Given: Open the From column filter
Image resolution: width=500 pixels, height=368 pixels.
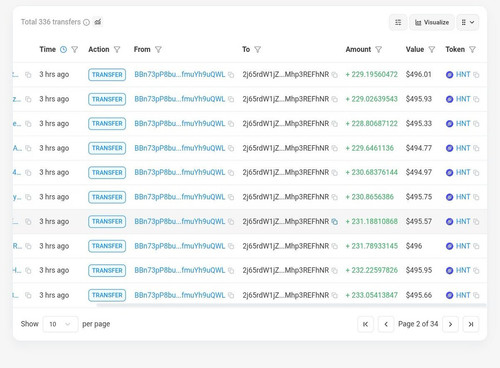Looking at the screenshot, I should (x=158, y=50).
